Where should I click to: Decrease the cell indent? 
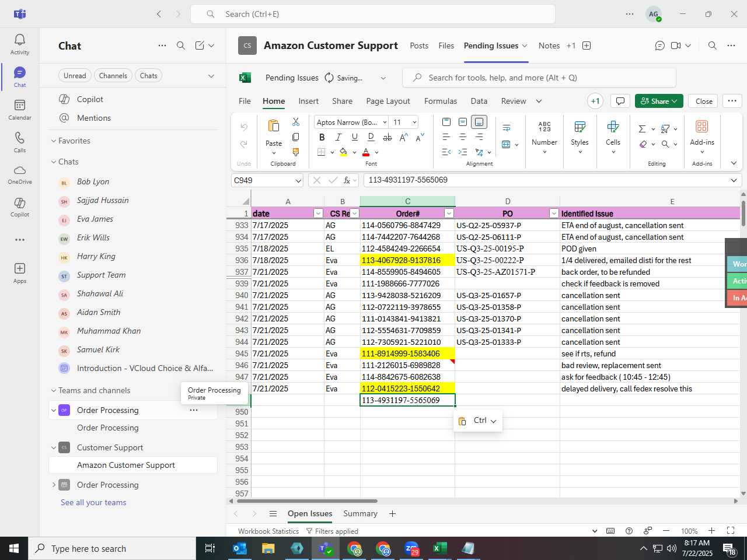(x=446, y=152)
